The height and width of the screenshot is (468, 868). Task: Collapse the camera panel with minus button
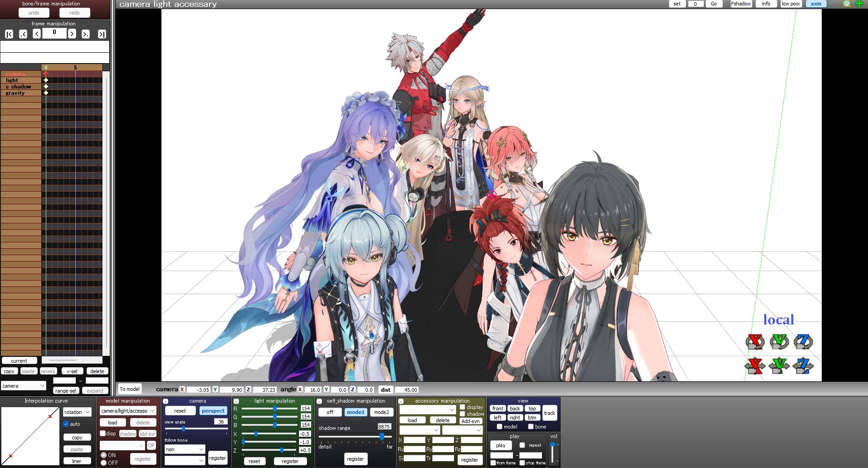click(166, 401)
